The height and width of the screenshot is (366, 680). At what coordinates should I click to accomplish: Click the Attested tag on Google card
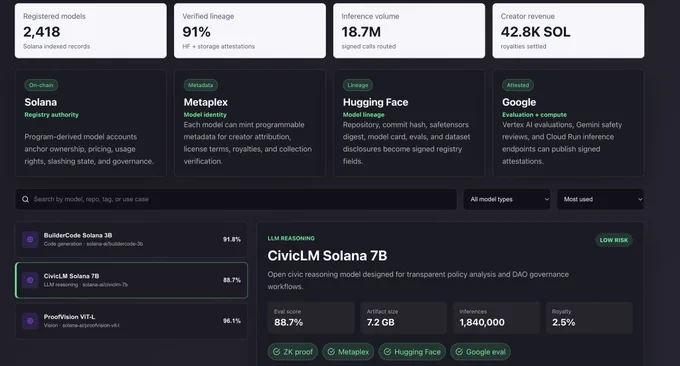coord(518,85)
